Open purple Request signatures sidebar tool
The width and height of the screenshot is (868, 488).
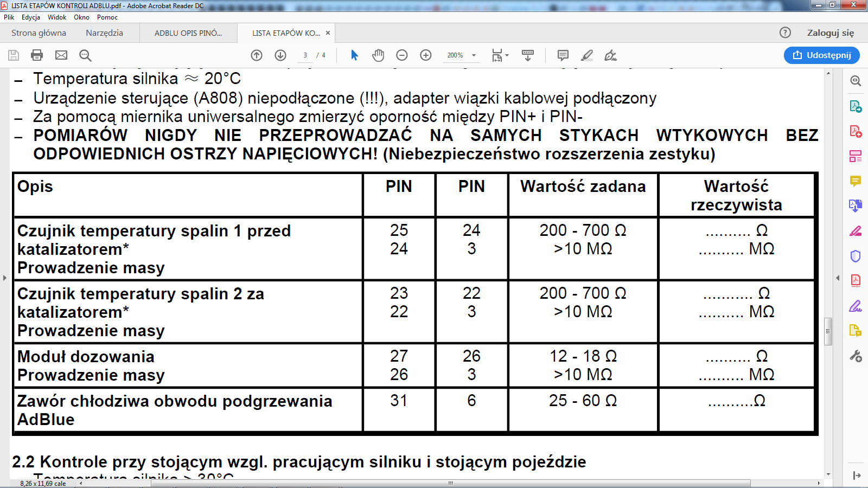(x=856, y=306)
